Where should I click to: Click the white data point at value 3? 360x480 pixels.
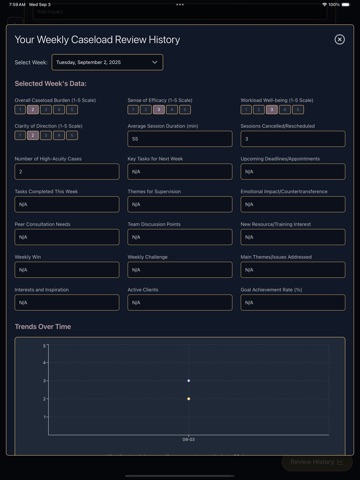[189, 381]
